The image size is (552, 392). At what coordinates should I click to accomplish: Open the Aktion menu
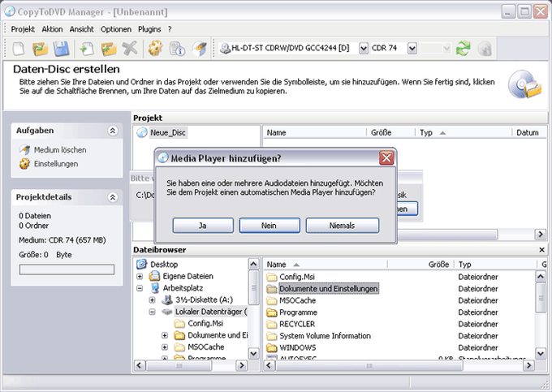coord(52,29)
